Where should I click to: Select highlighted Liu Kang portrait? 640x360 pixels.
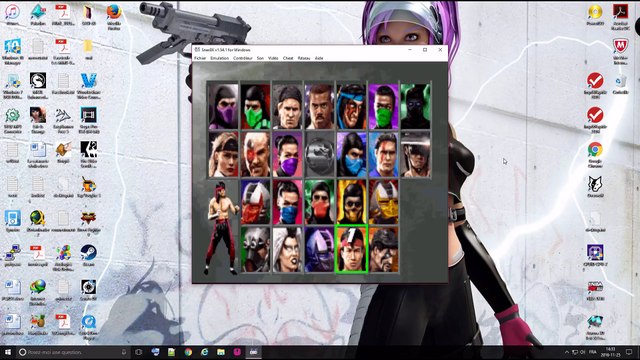pyautogui.click(x=351, y=249)
